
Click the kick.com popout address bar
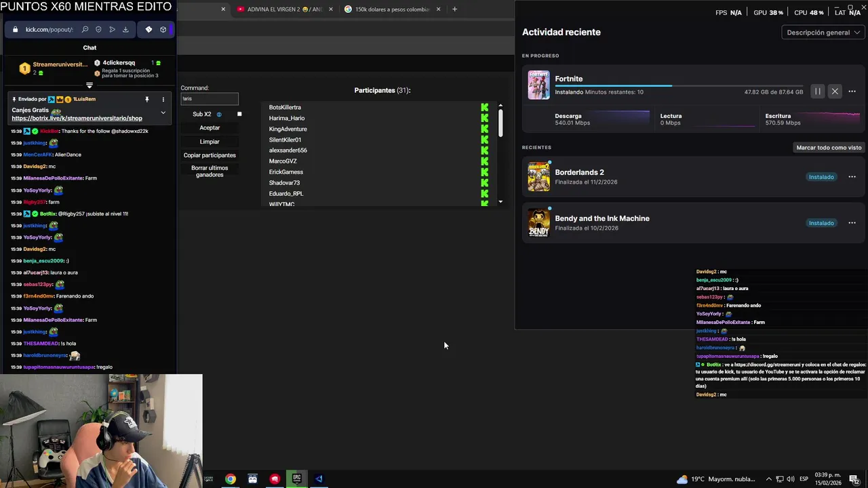[x=49, y=30]
